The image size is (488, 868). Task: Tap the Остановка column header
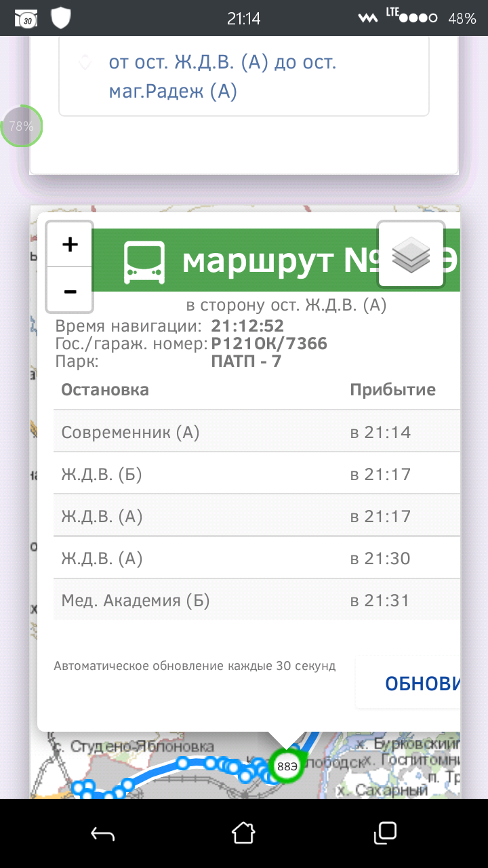tap(105, 390)
